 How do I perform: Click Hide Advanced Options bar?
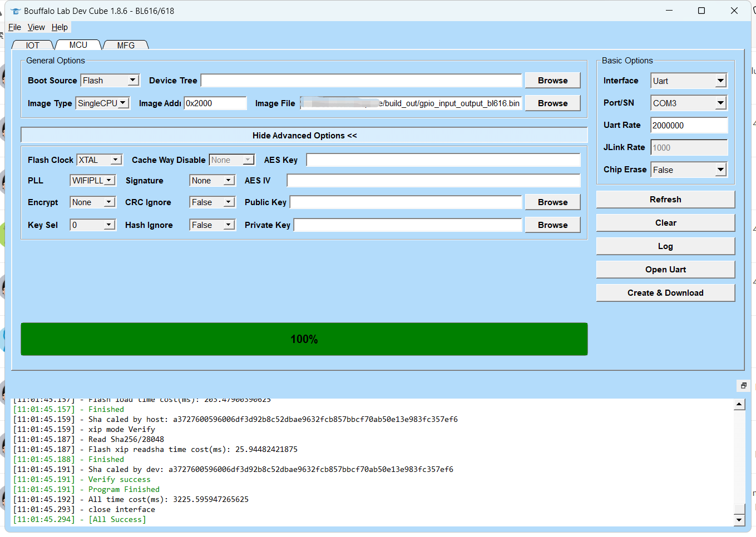[304, 136]
